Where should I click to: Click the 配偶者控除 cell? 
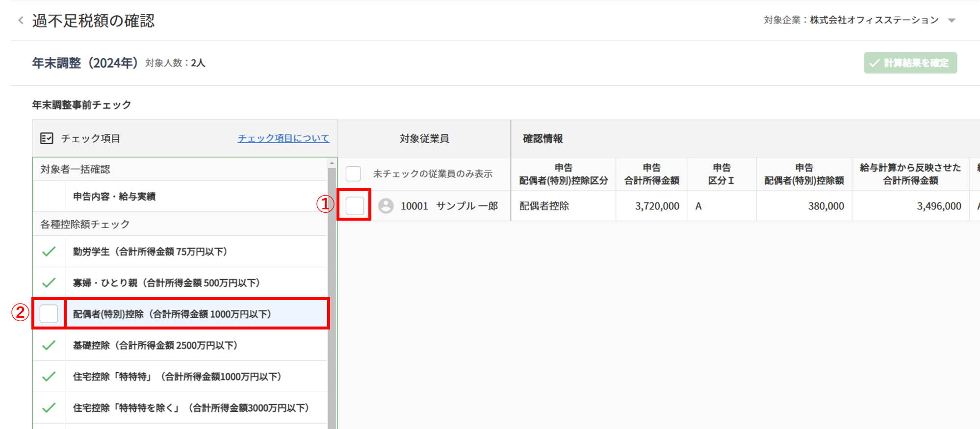[x=563, y=206]
